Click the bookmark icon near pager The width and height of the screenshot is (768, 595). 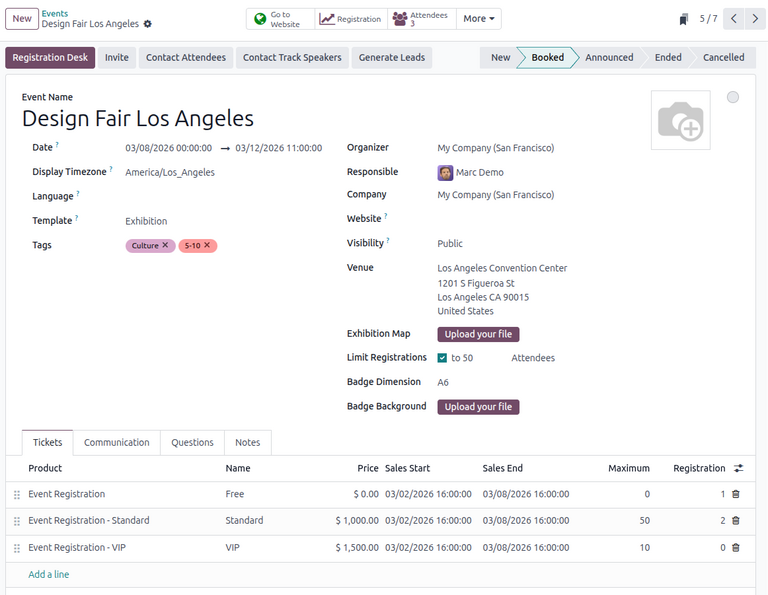point(684,19)
